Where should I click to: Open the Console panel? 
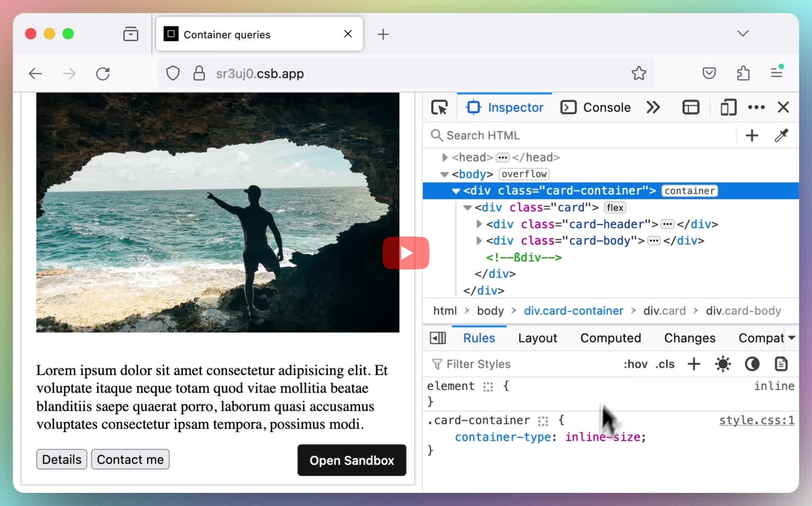(596, 107)
